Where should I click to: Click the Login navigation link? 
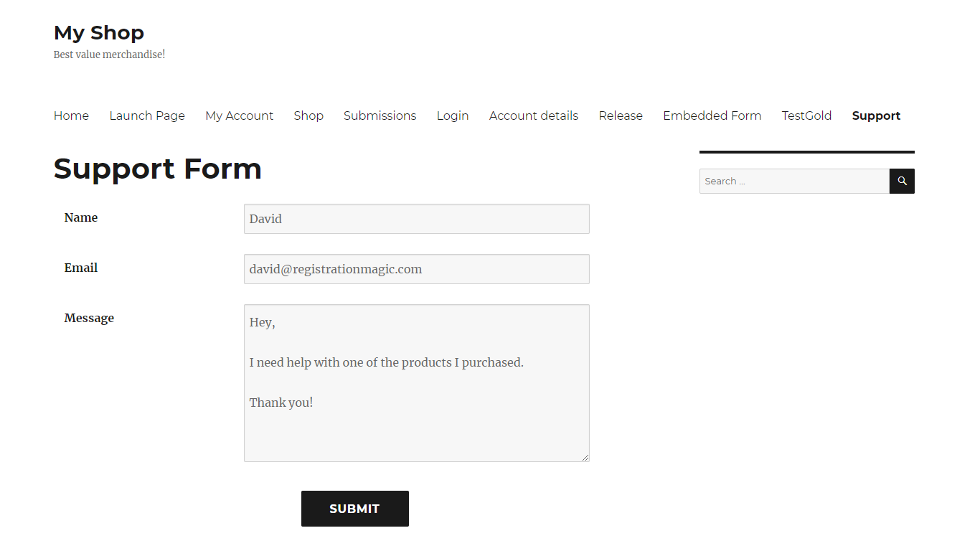[453, 116]
